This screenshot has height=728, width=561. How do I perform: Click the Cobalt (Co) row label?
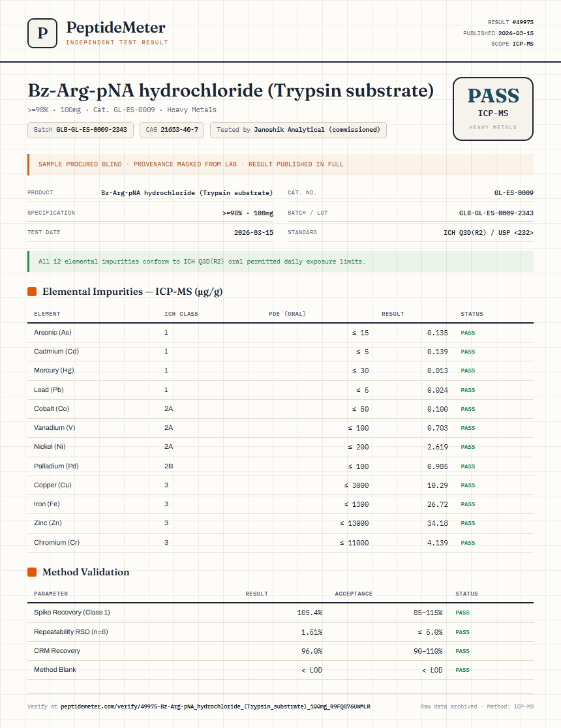point(52,409)
